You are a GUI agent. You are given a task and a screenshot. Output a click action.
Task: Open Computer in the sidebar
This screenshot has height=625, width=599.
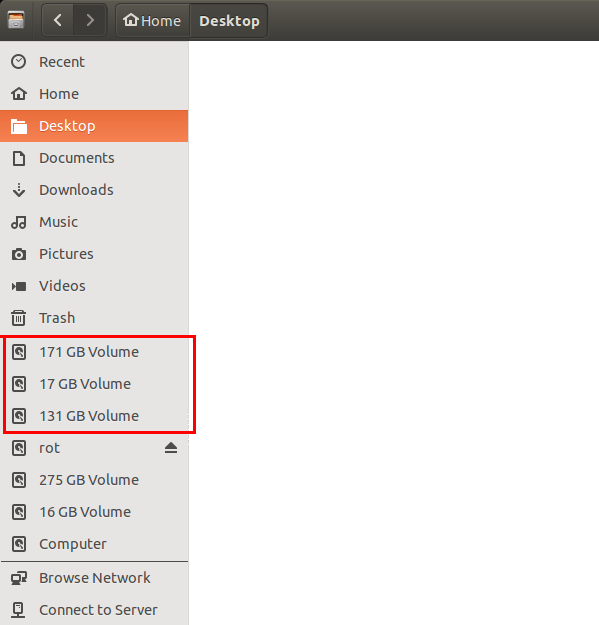pos(94,544)
